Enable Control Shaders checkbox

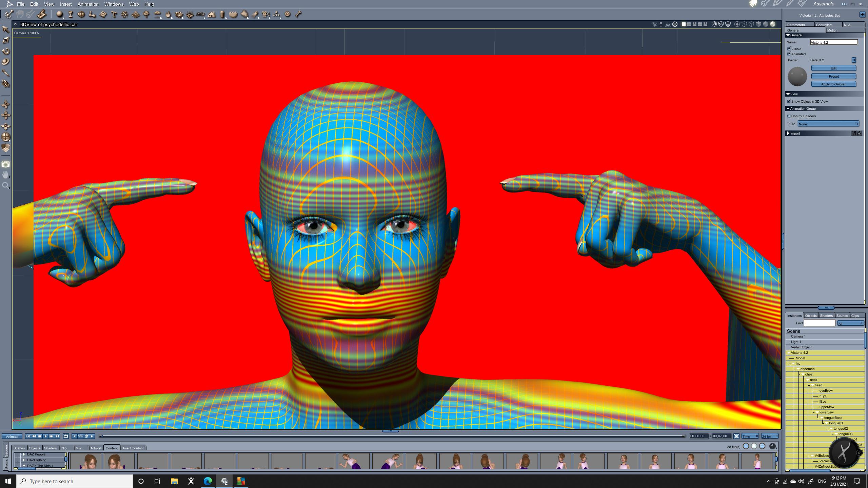coord(789,116)
